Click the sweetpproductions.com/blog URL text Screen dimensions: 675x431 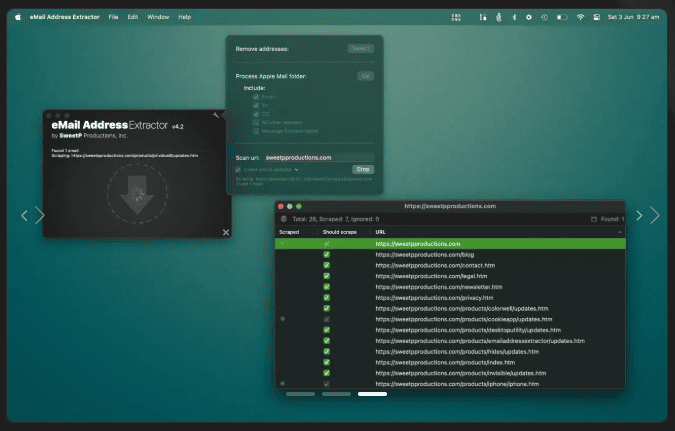click(x=424, y=254)
